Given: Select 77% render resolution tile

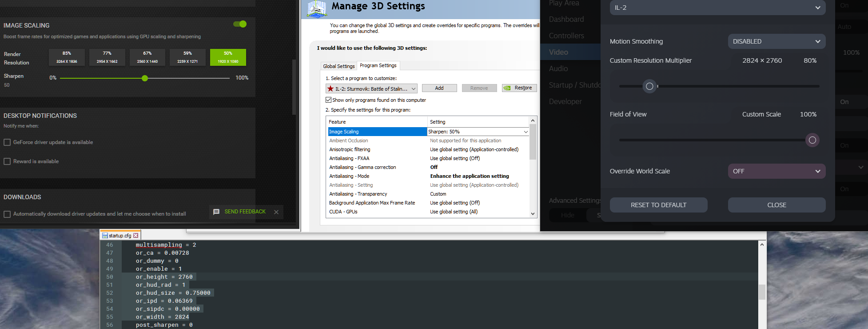Looking at the screenshot, I should point(107,57).
